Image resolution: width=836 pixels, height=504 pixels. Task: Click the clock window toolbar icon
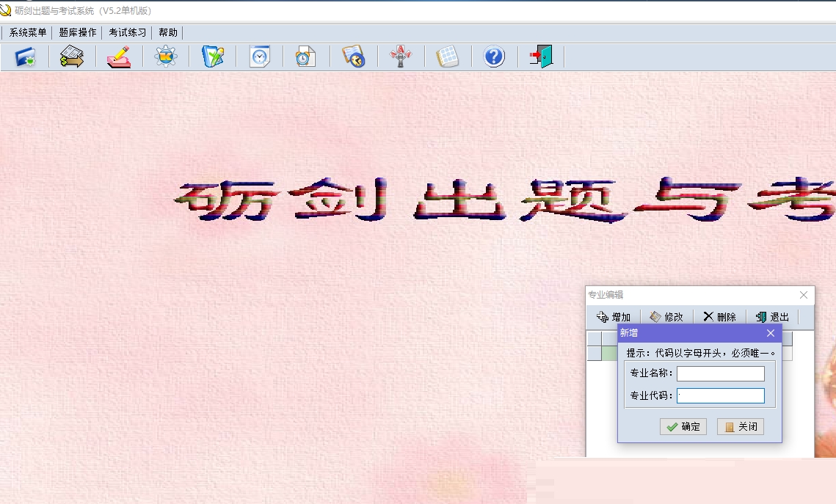pyautogui.click(x=260, y=56)
